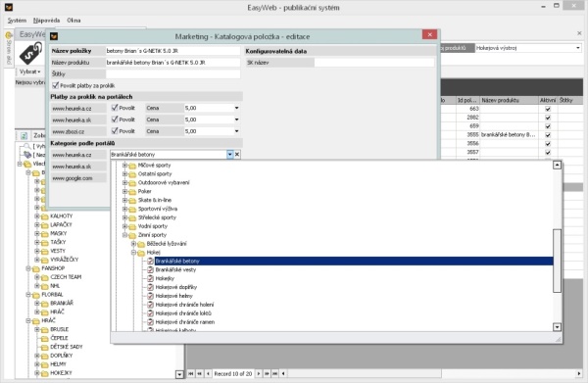Go to first record in navigator

point(191,373)
